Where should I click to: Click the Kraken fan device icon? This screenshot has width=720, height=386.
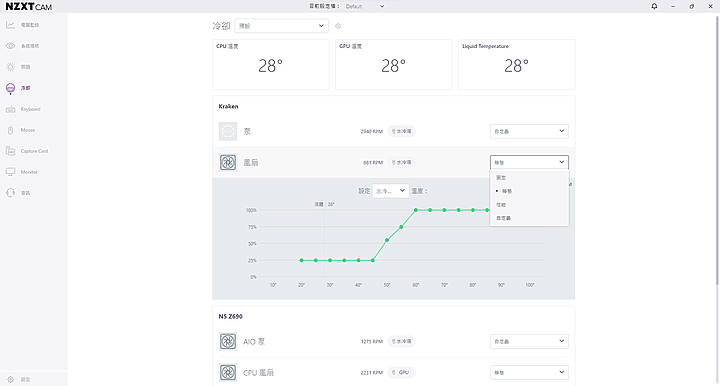(228, 162)
